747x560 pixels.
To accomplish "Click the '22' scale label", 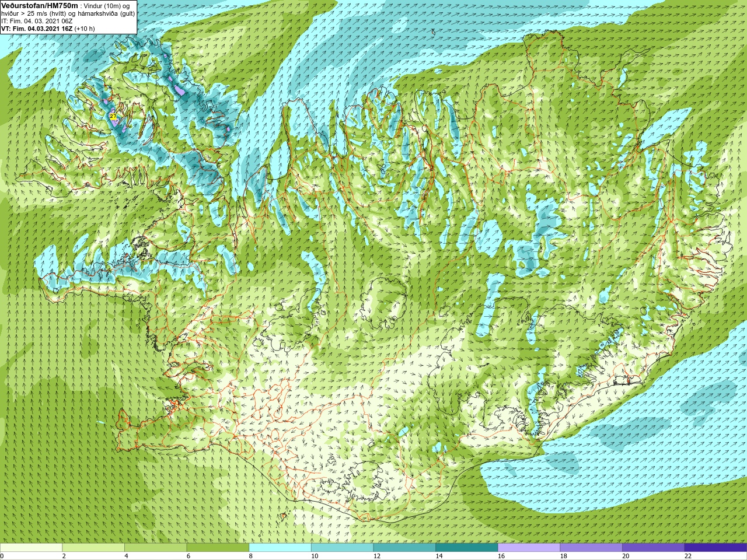I will coord(688,556).
